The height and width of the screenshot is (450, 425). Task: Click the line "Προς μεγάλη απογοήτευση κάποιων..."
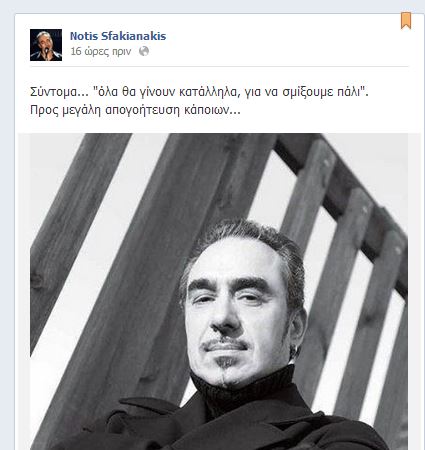tap(135, 110)
